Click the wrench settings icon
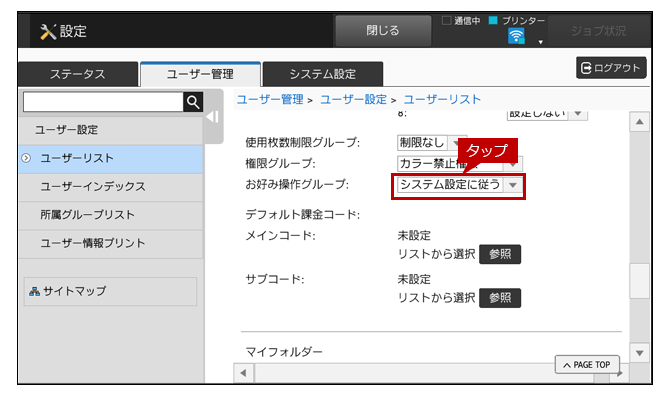The image size is (670, 396). (48, 32)
